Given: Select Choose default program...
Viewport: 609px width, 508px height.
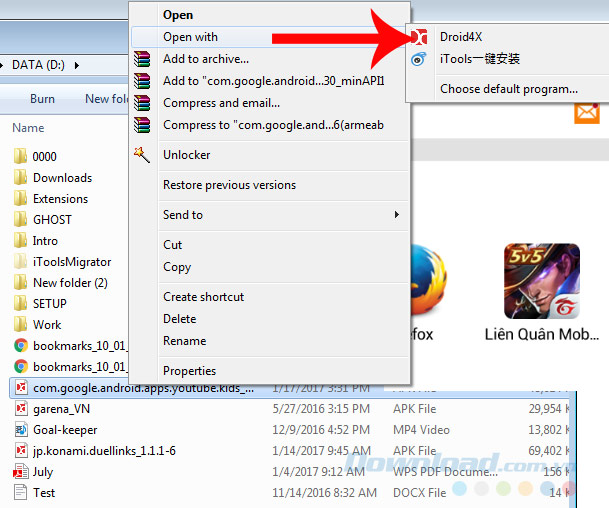Looking at the screenshot, I should (x=509, y=89).
